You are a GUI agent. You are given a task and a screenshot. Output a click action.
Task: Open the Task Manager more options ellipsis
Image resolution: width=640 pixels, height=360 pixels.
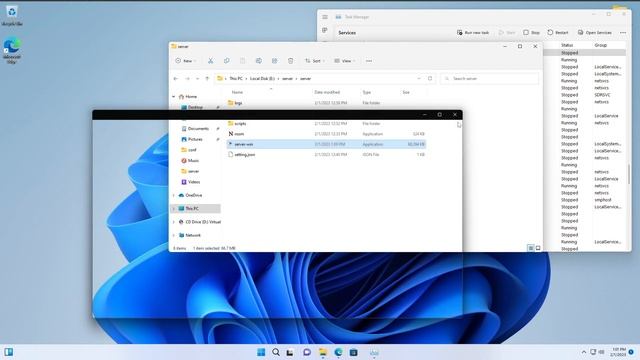pos(623,32)
